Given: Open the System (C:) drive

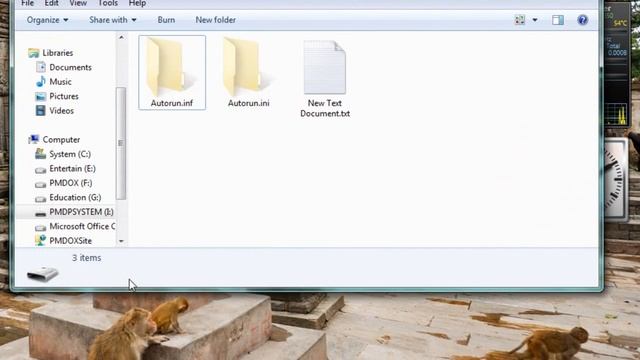Looking at the screenshot, I should click(x=70, y=154).
